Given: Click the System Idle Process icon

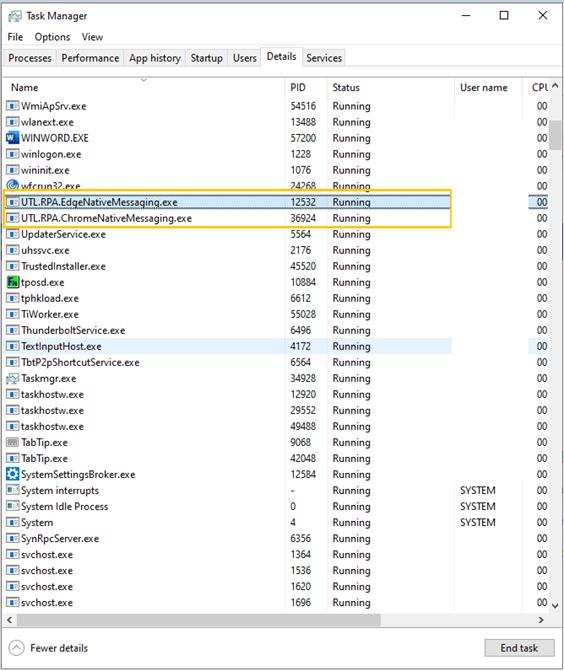Looking at the screenshot, I should (x=13, y=506).
